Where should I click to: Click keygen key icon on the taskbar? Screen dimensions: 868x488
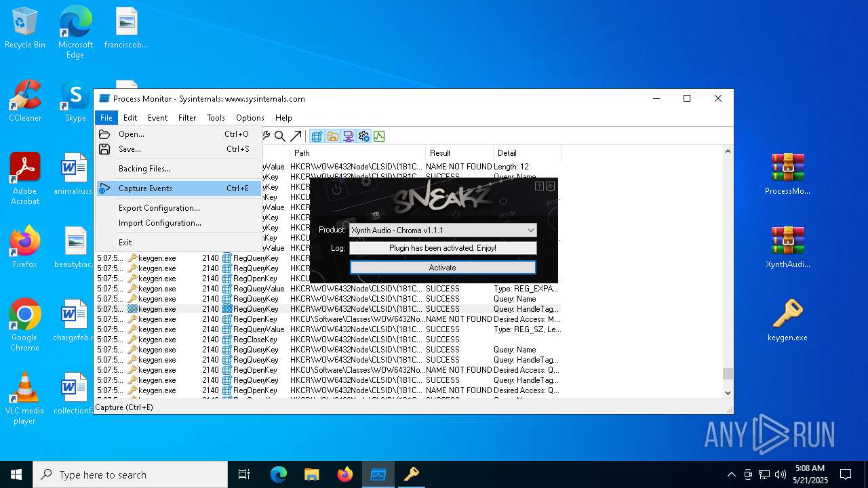pyautogui.click(x=412, y=474)
